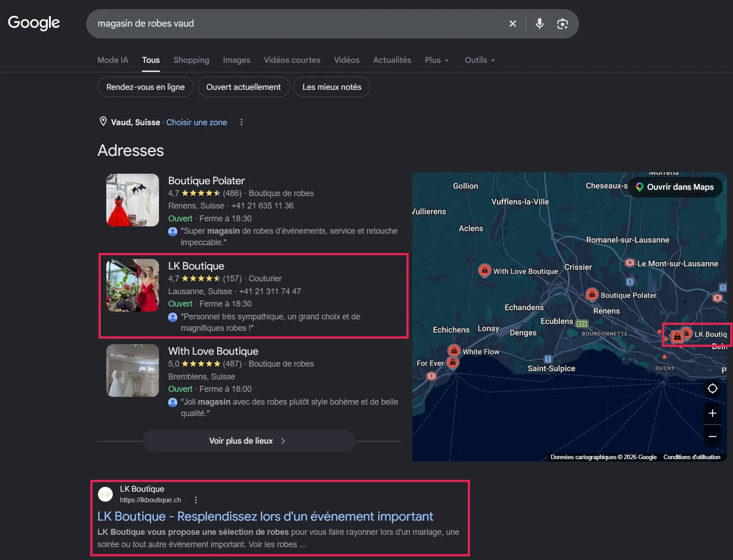
Task: Click the LK Boutique site favicon
Action: (105, 494)
